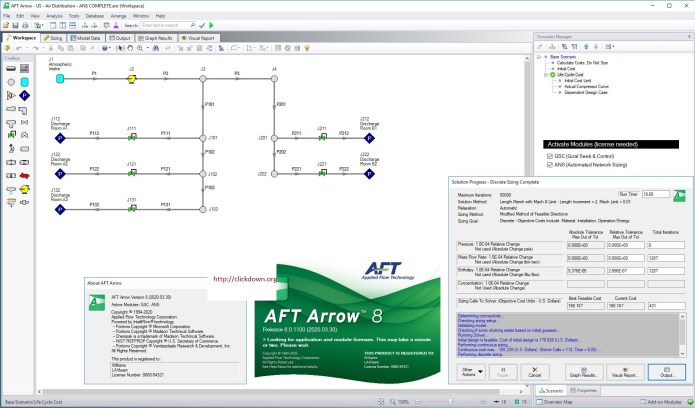Image resolution: width=695 pixels, height=408 pixels.
Task: Click the workspace vertical scrollbar up arrow
Action: coord(527,59)
